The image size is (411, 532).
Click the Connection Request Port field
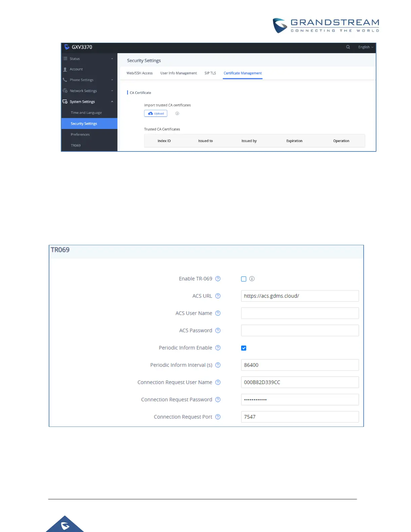point(300,417)
